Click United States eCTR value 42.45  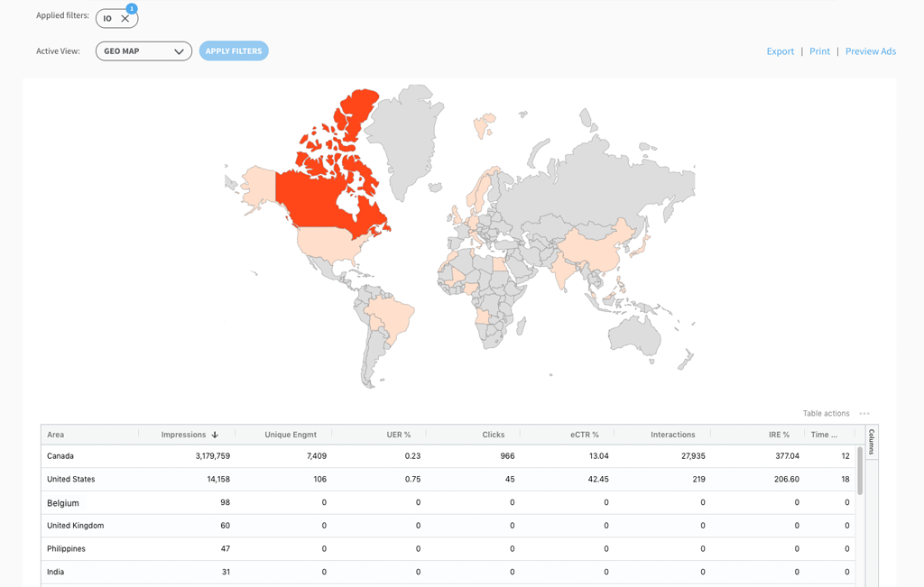click(598, 480)
